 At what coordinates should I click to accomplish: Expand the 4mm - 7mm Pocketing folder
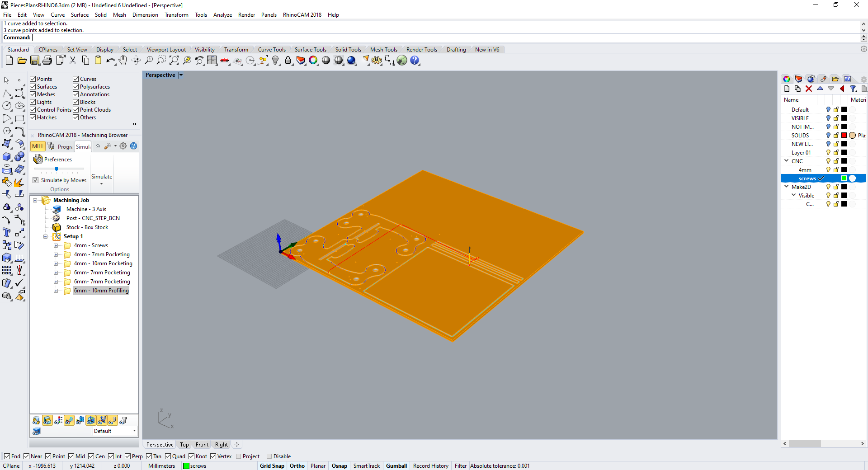(56, 255)
